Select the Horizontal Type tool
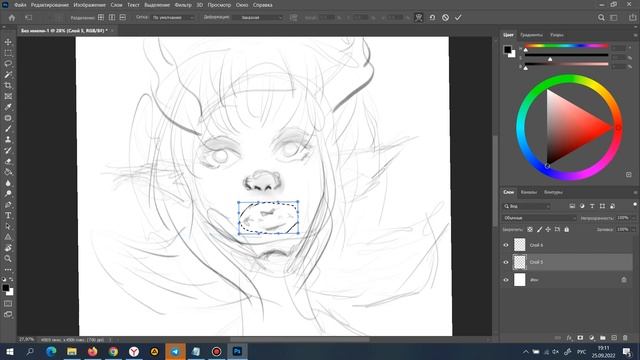The image size is (640, 360). click(x=8, y=215)
